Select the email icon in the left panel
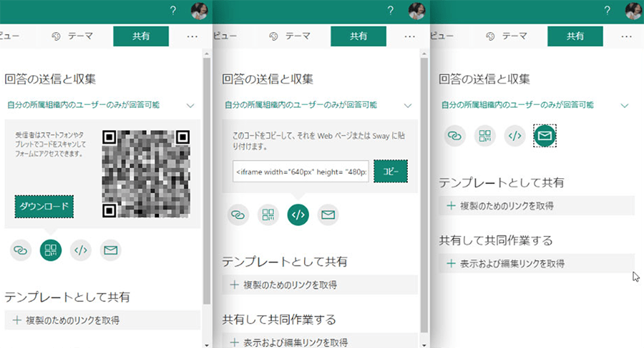The height and width of the screenshot is (348, 644). [110, 250]
